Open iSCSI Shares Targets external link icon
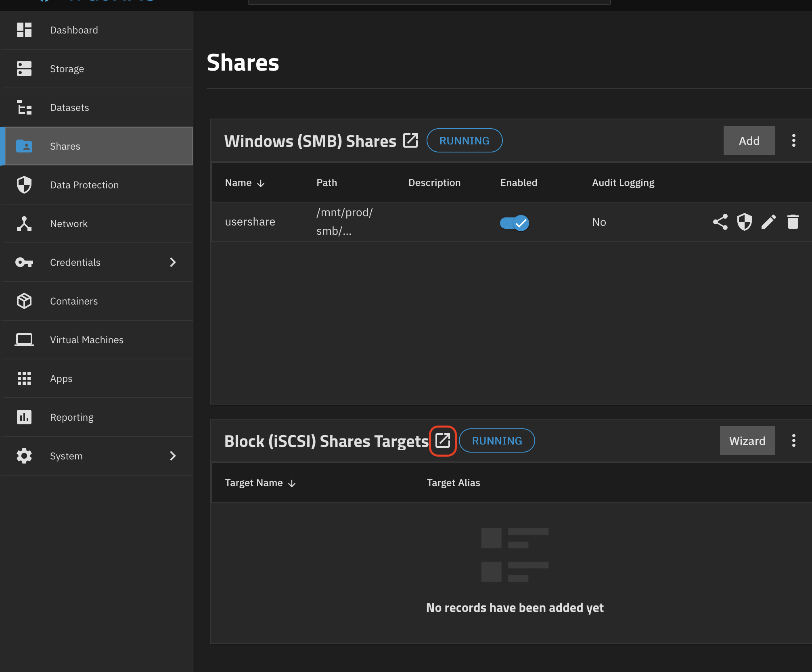This screenshot has height=672, width=812. tap(443, 440)
